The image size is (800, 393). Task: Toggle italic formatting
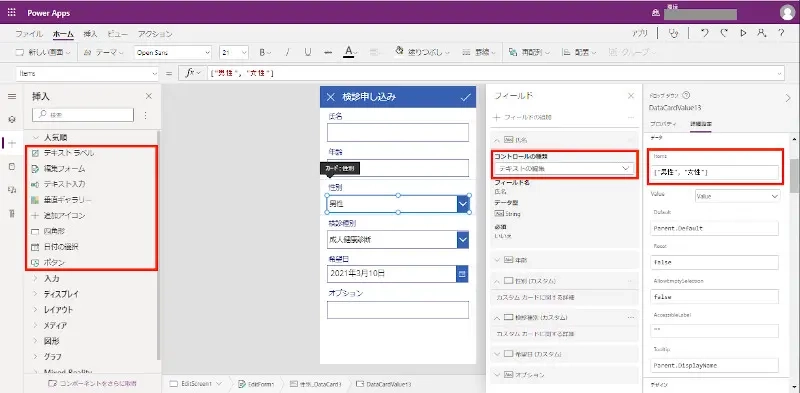[x=287, y=52]
